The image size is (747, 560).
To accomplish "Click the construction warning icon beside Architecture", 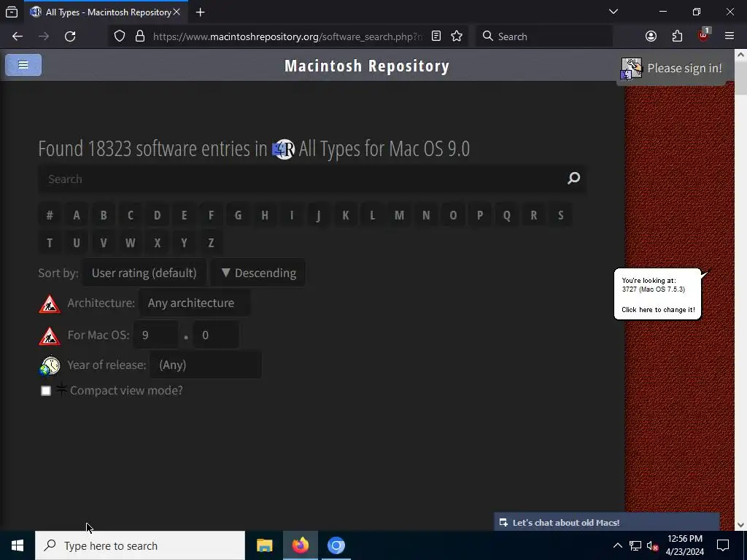I will (50, 304).
